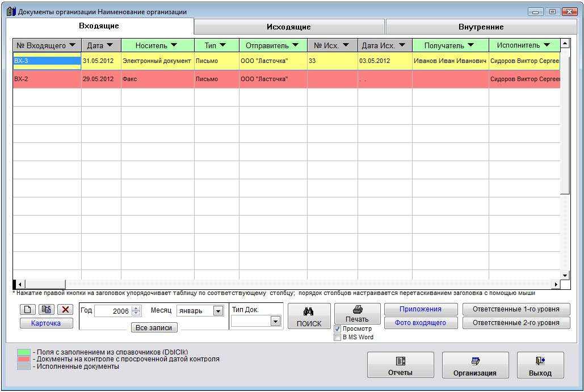Switch to the Исходящие tab
The image size is (584, 392).
(x=289, y=27)
